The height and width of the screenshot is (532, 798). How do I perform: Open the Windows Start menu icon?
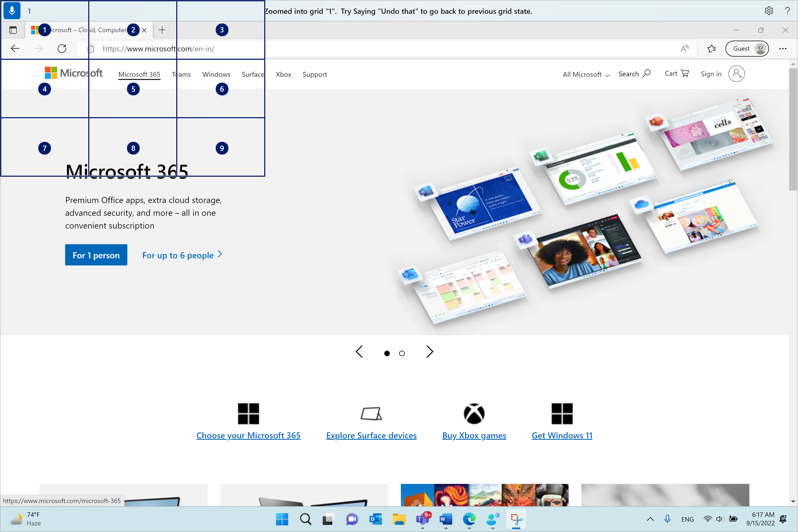pyautogui.click(x=282, y=519)
